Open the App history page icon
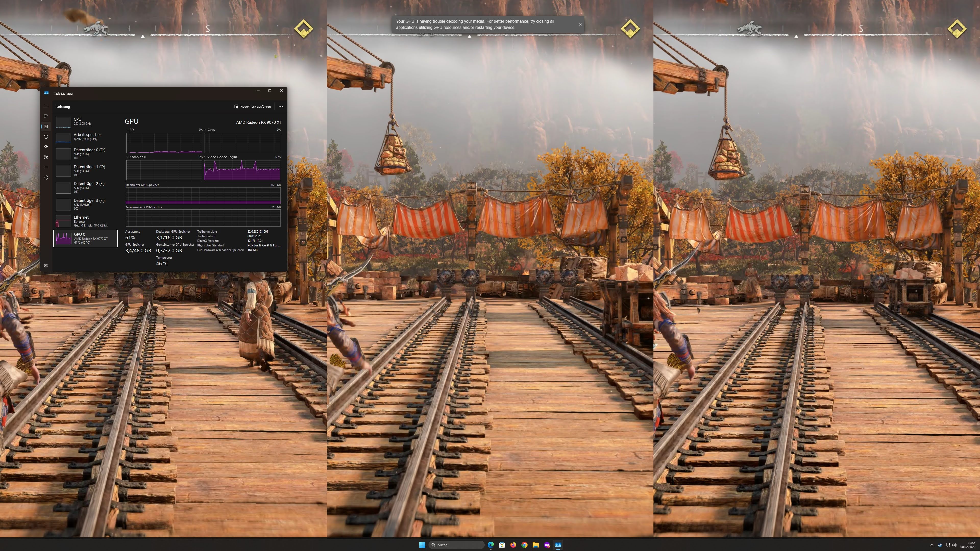The height and width of the screenshot is (551, 980). coord(46,136)
